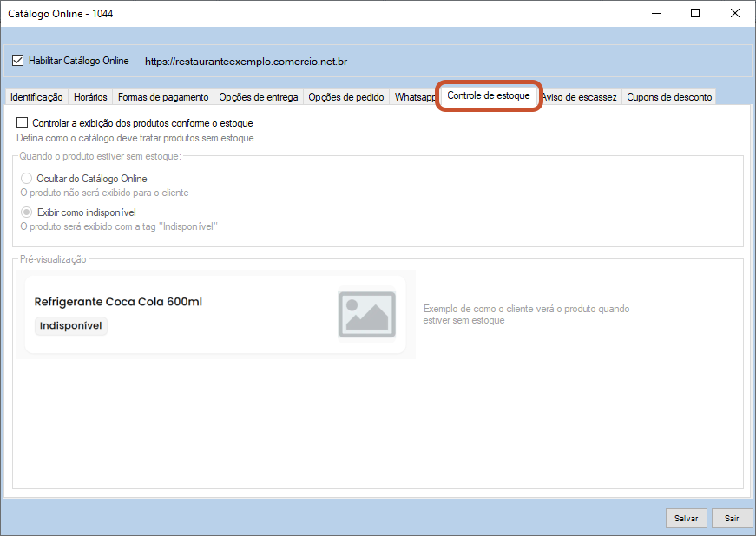Click the product image placeholder icon
The height and width of the screenshot is (536, 756).
(367, 315)
